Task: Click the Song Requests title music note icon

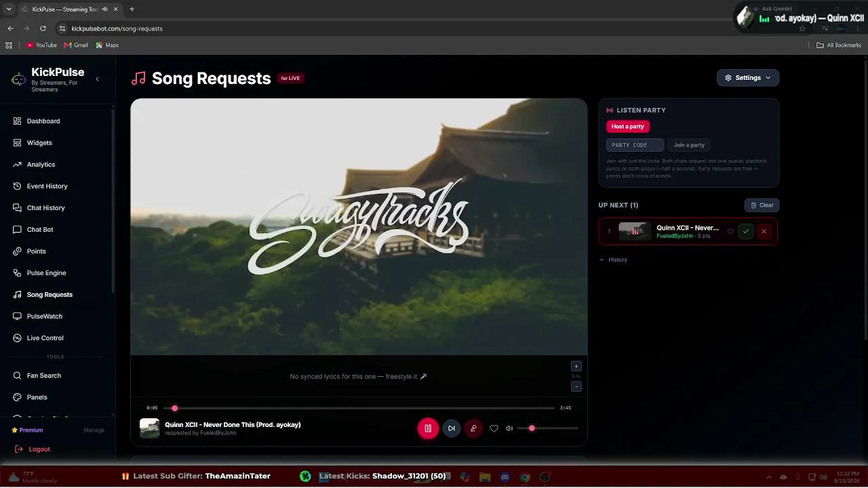Action: pyautogui.click(x=138, y=79)
